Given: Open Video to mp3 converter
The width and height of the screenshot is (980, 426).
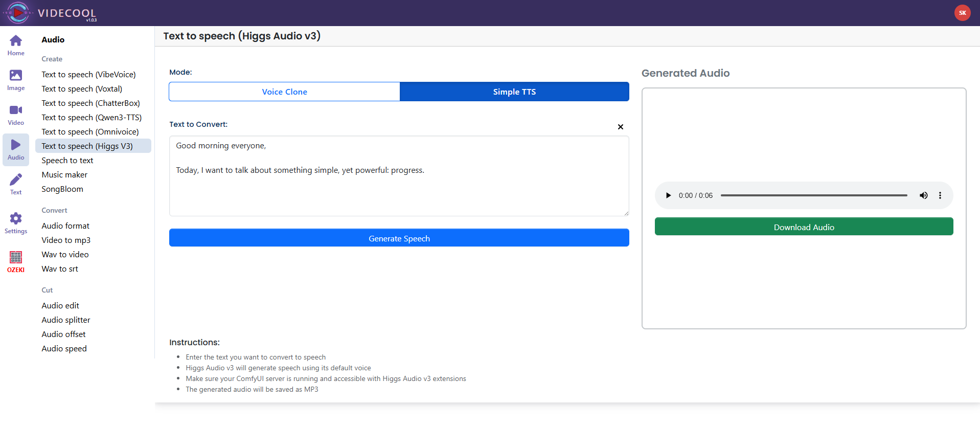Looking at the screenshot, I should point(66,240).
